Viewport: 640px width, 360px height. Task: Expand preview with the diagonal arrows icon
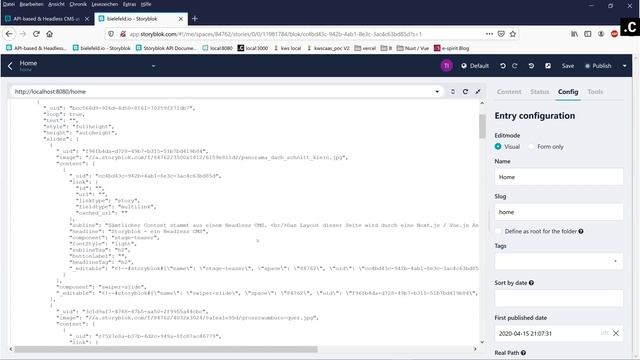(478, 91)
